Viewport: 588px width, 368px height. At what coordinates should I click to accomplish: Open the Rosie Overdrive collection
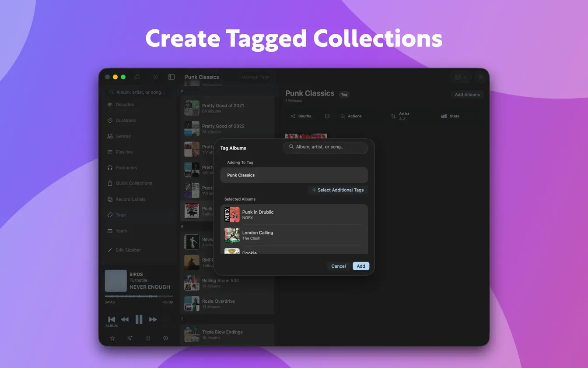point(227,304)
